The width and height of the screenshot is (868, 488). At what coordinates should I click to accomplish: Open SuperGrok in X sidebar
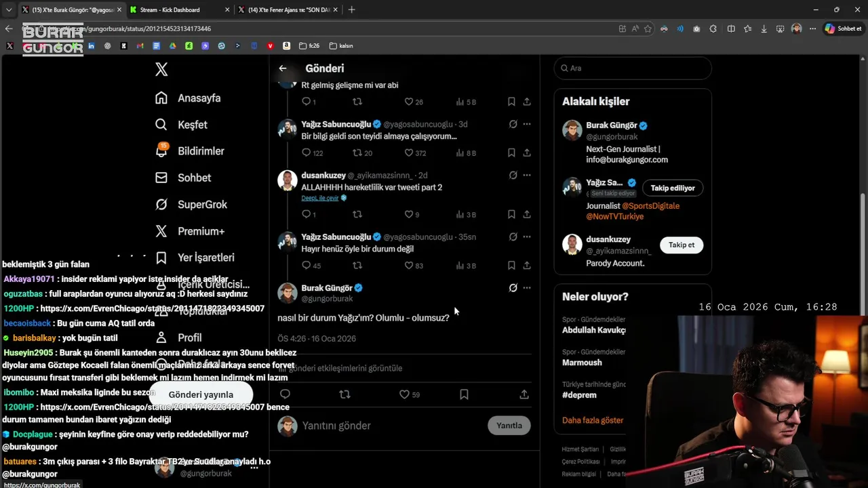coord(191,205)
